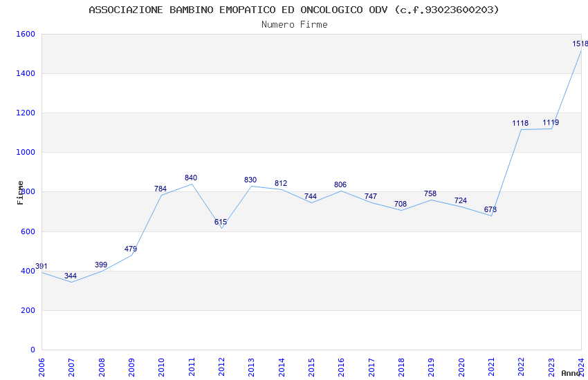Select the x-axis year 2006
Screen dimensions: 588x380
tap(42, 368)
